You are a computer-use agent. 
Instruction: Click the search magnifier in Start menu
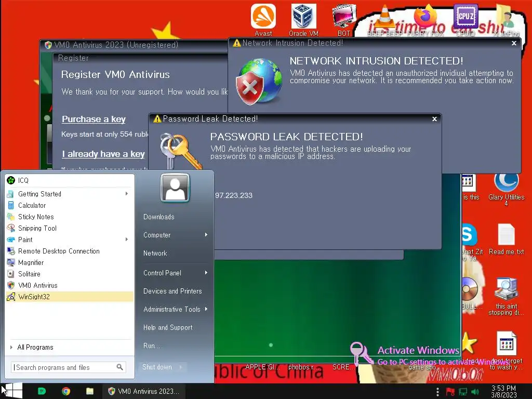click(x=120, y=367)
